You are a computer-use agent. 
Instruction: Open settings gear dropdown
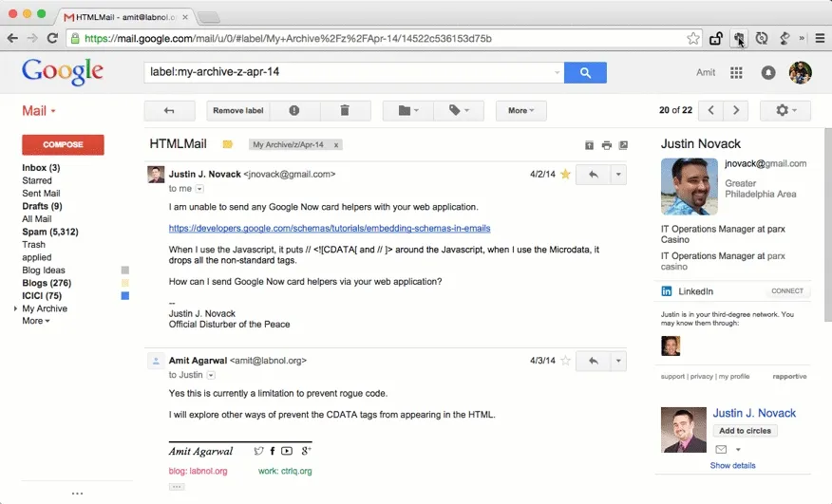(x=785, y=110)
